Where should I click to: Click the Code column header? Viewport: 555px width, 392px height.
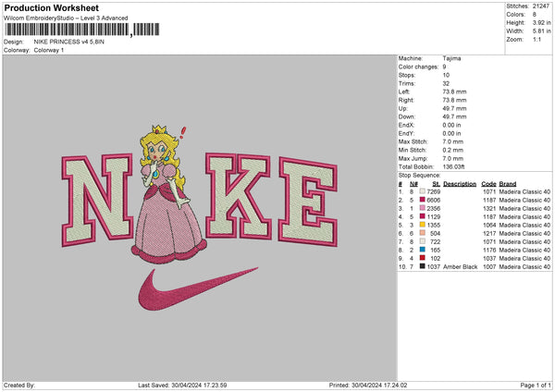(x=488, y=184)
